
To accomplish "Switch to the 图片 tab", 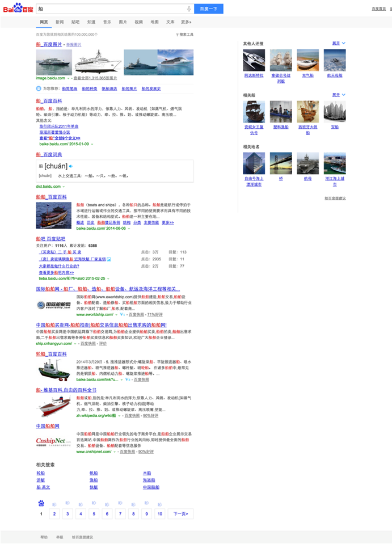I will [123, 22].
